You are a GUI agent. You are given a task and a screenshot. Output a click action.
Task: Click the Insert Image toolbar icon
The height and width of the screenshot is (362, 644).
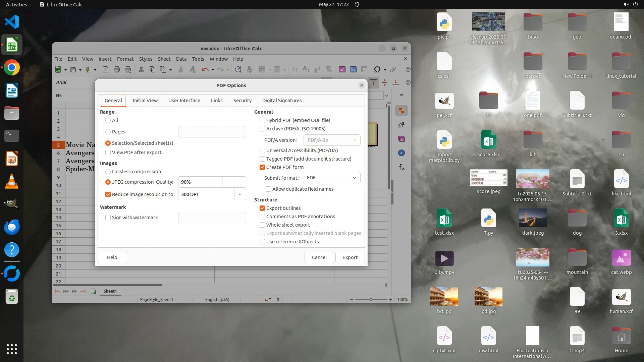[342, 69]
